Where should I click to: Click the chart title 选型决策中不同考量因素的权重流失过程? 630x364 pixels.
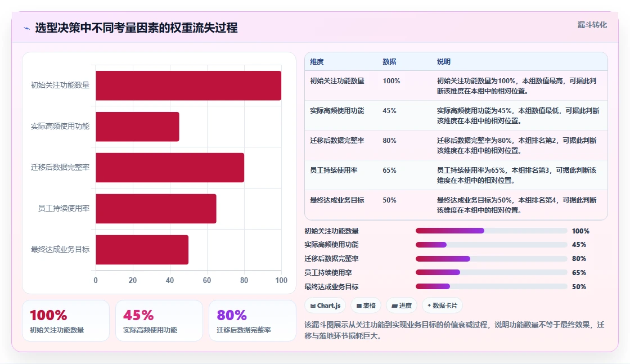136,28
